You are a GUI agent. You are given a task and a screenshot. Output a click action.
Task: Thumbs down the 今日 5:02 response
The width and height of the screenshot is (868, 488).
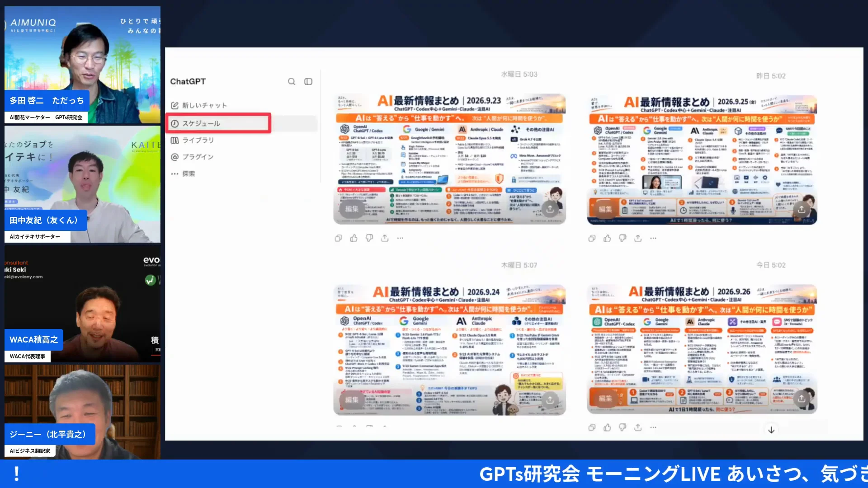623,427
